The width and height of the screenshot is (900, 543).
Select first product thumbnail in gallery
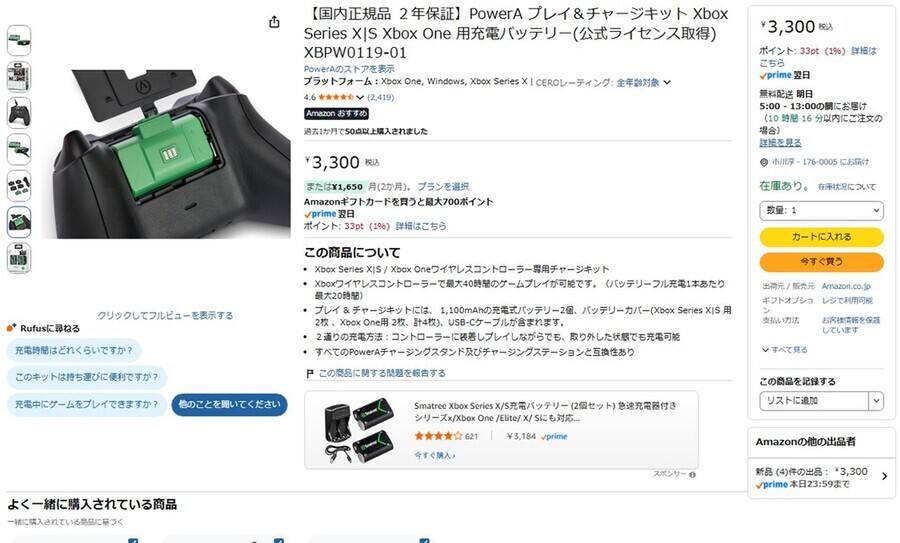[19, 41]
